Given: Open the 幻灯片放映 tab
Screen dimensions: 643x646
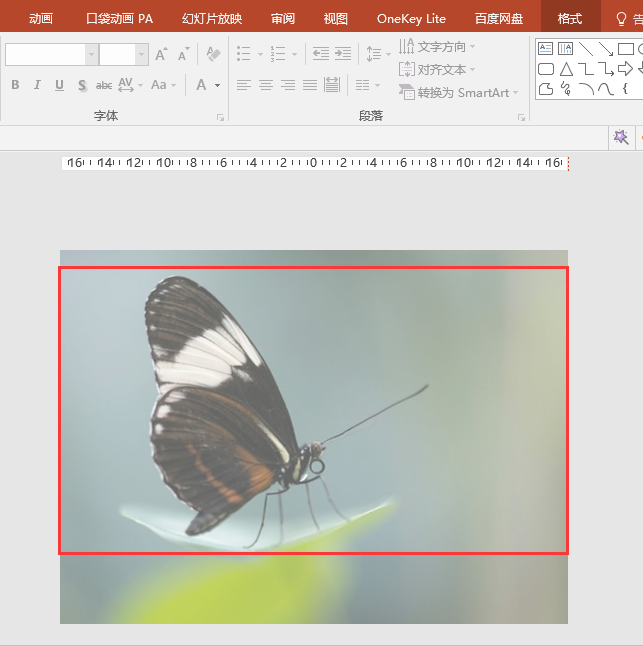Looking at the screenshot, I should pos(212,19).
